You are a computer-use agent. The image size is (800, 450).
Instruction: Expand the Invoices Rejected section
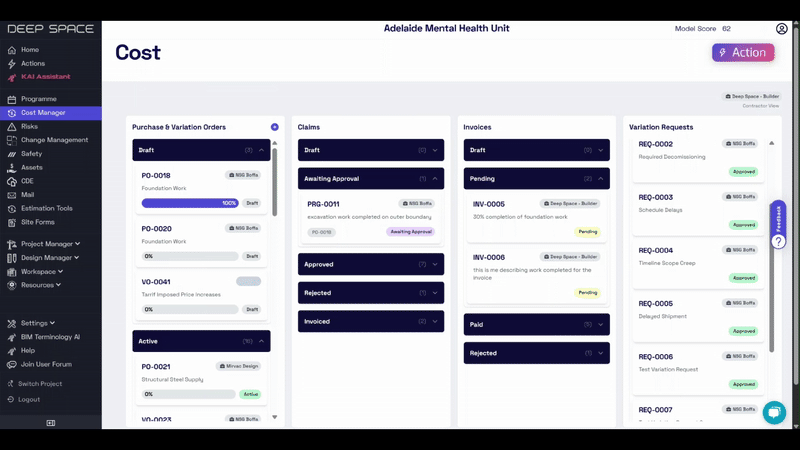[537, 353]
